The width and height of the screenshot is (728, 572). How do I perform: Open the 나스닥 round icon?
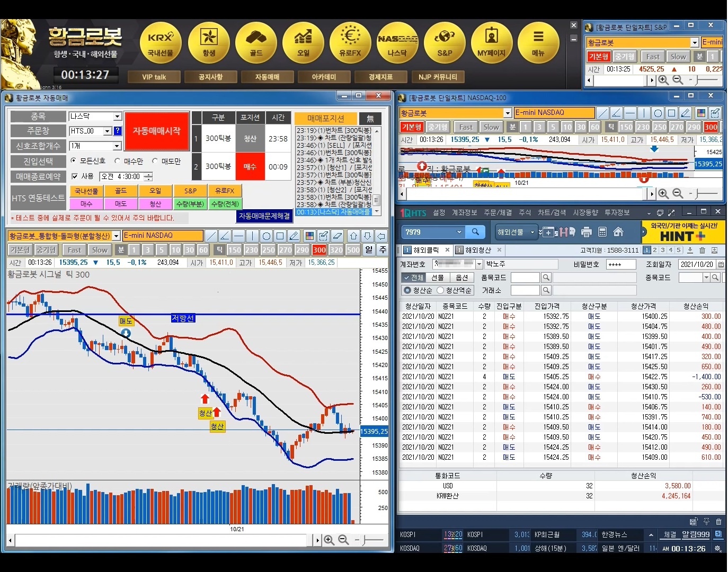pyautogui.click(x=397, y=43)
